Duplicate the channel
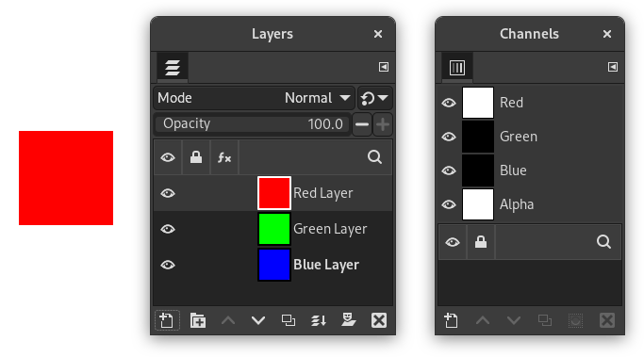 (x=545, y=320)
